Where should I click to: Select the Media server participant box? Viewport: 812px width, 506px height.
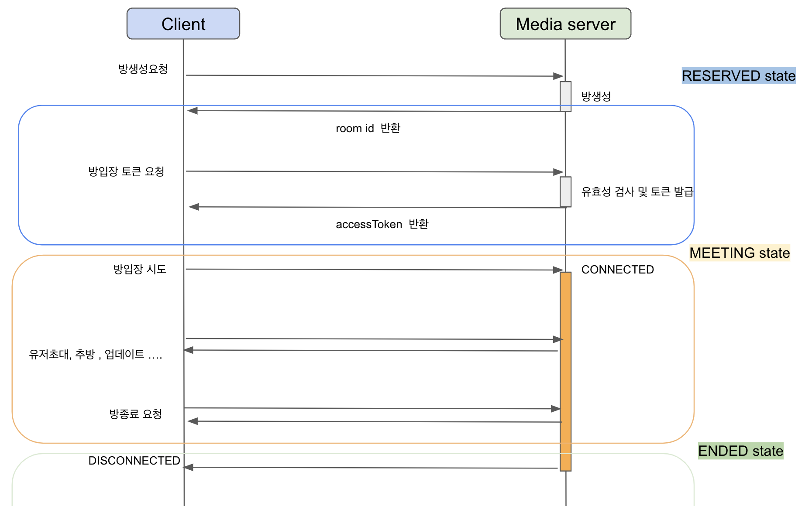(x=565, y=24)
